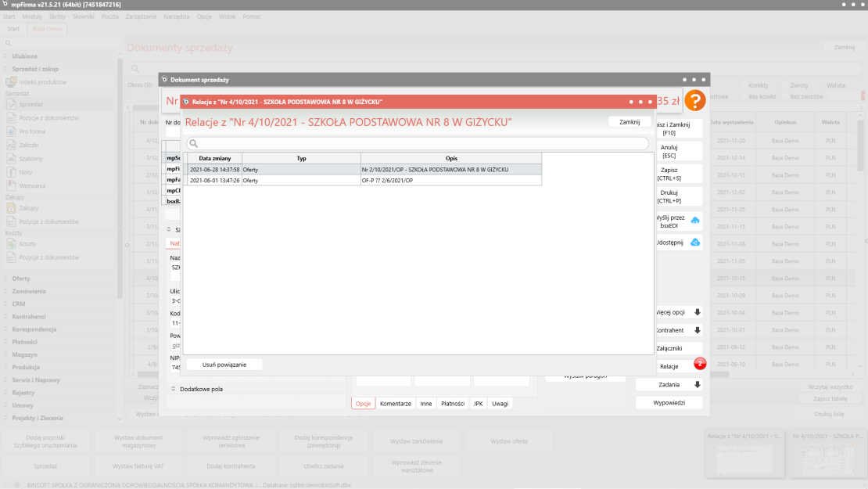
Task: Click the Zakupy icon in sidebar
Action: (x=12, y=208)
